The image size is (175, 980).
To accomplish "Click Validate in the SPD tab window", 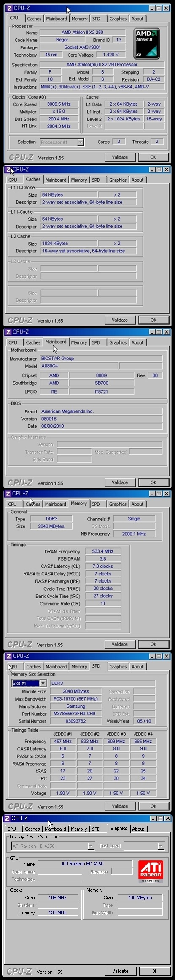I will click(x=120, y=806).
